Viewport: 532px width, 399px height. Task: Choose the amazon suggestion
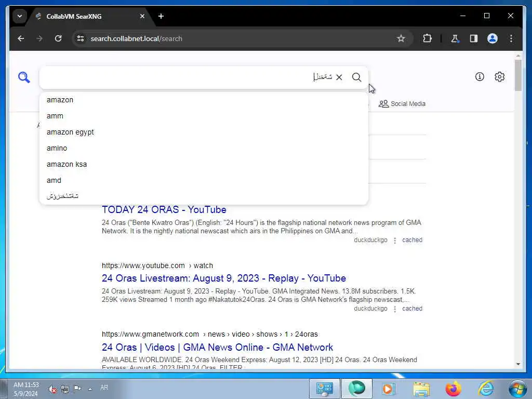pos(204,100)
